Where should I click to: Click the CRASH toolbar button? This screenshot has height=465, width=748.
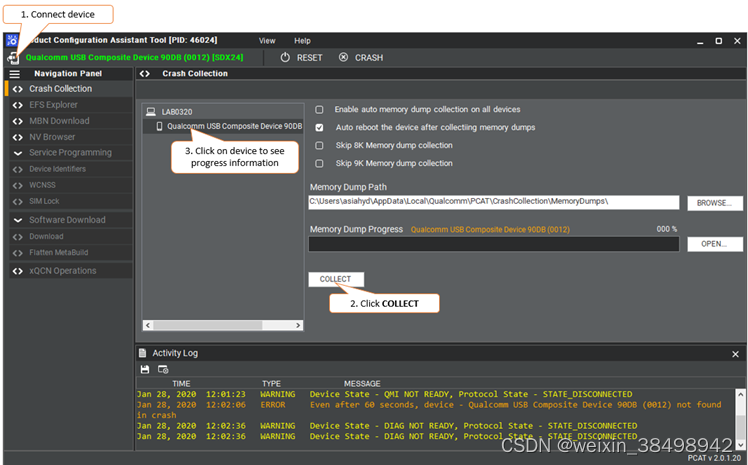click(361, 58)
